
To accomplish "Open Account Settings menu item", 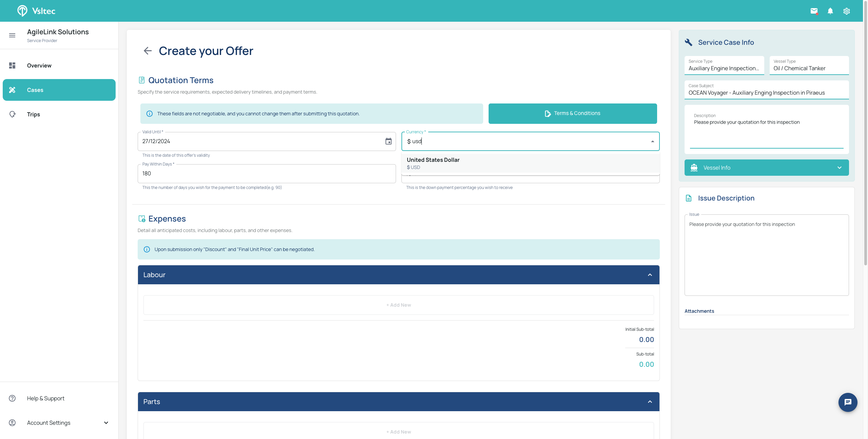I will click(59, 423).
